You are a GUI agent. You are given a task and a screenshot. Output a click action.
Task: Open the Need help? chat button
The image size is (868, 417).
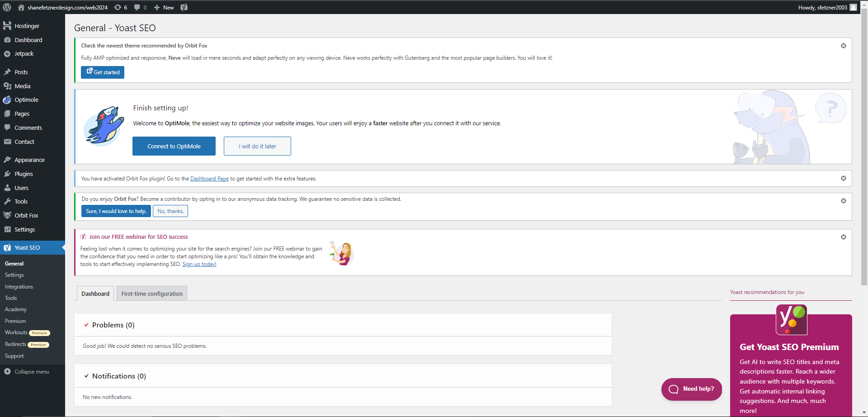click(x=691, y=389)
